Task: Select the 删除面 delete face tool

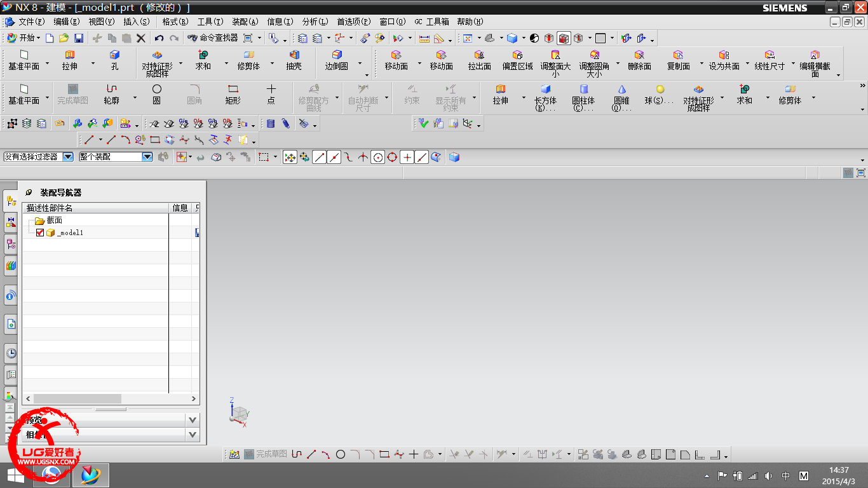Action: (639, 60)
